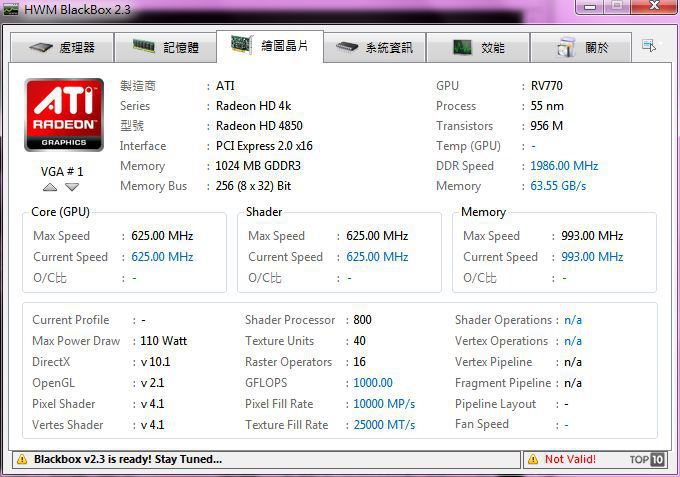
Task: Click the '16' Raster Operators value
Action: [x=359, y=362]
